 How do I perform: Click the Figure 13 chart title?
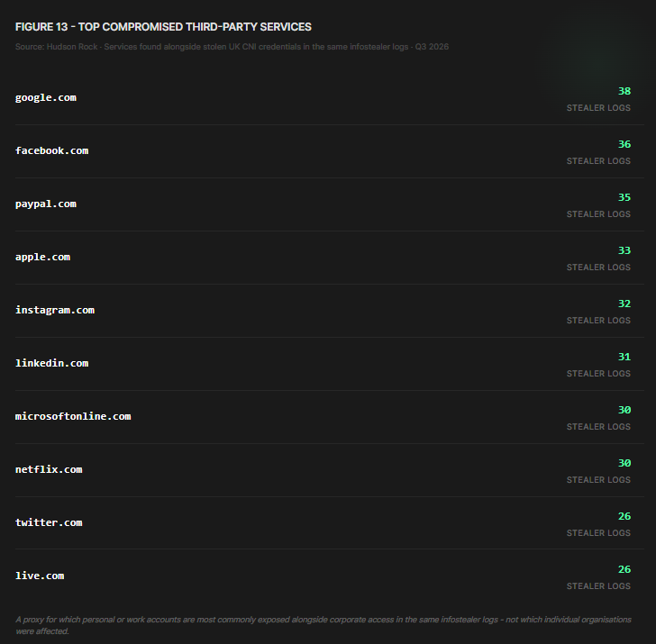pos(163,27)
